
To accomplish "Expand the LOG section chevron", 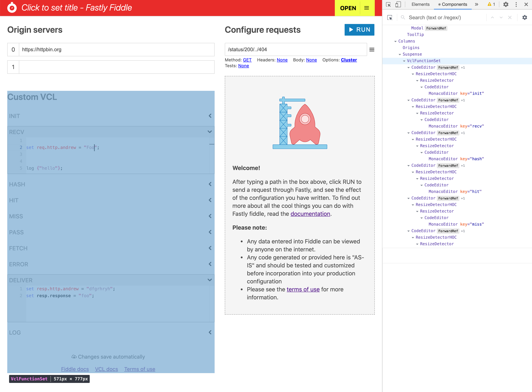I will 210,332.
